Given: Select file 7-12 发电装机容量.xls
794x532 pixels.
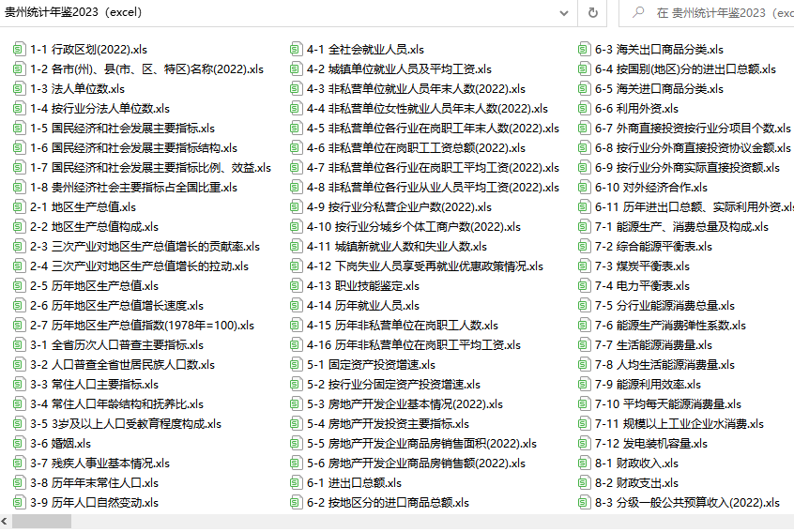Looking at the screenshot, I should pyautogui.click(x=643, y=444).
